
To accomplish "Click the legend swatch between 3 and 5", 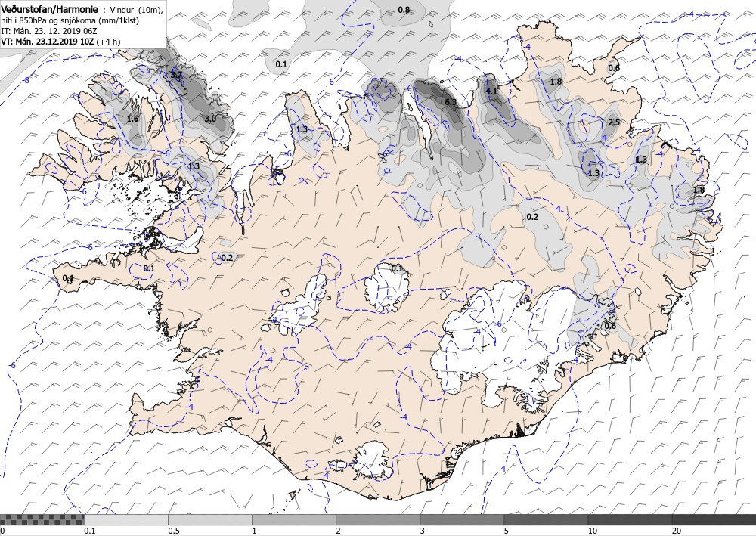I will (462, 519).
